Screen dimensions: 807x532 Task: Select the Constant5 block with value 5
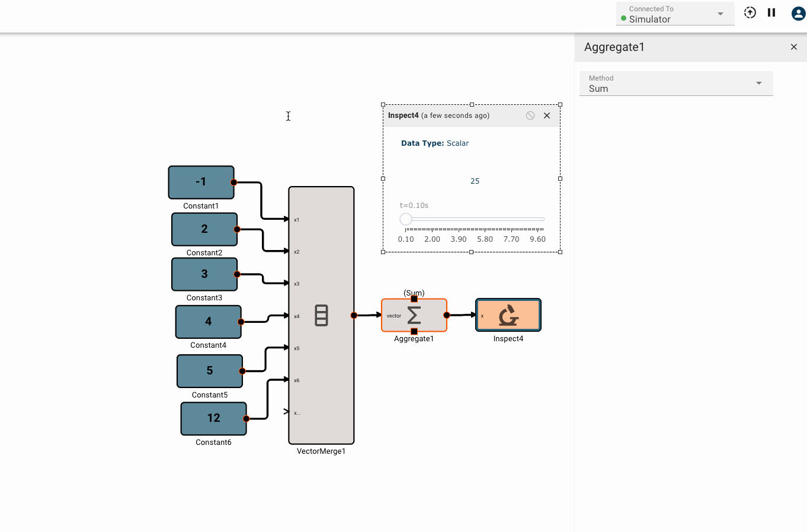click(210, 371)
